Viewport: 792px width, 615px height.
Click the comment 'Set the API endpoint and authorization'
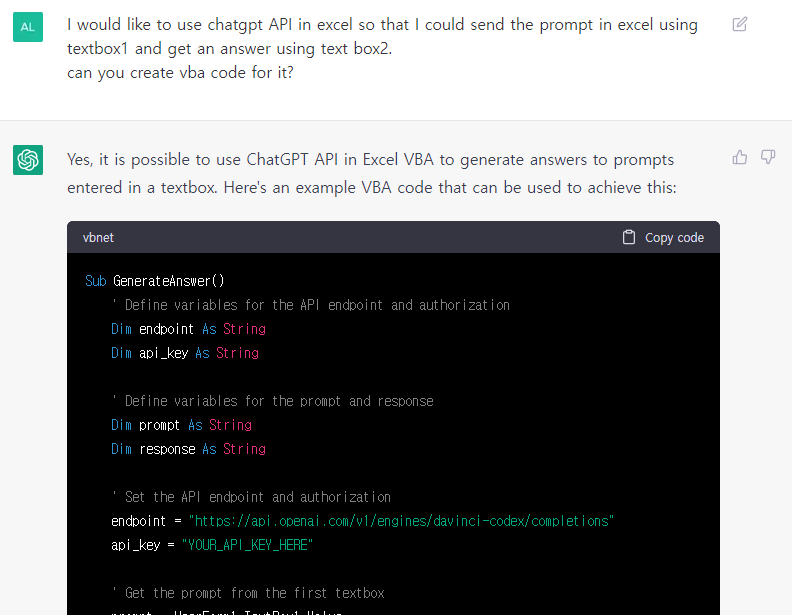click(x=251, y=497)
